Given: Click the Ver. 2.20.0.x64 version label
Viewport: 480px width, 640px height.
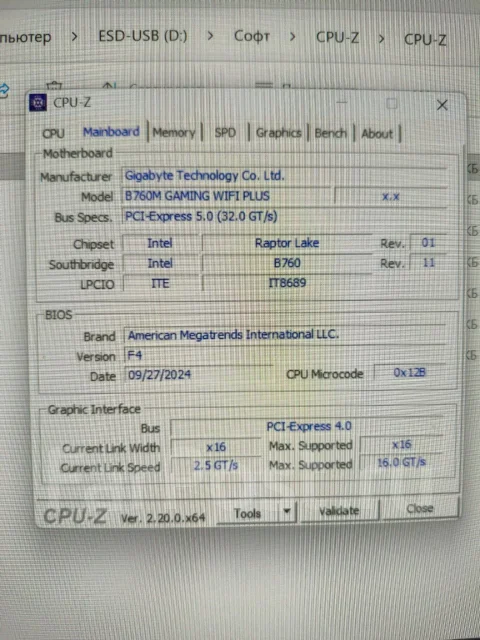Looking at the screenshot, I should point(163,518).
